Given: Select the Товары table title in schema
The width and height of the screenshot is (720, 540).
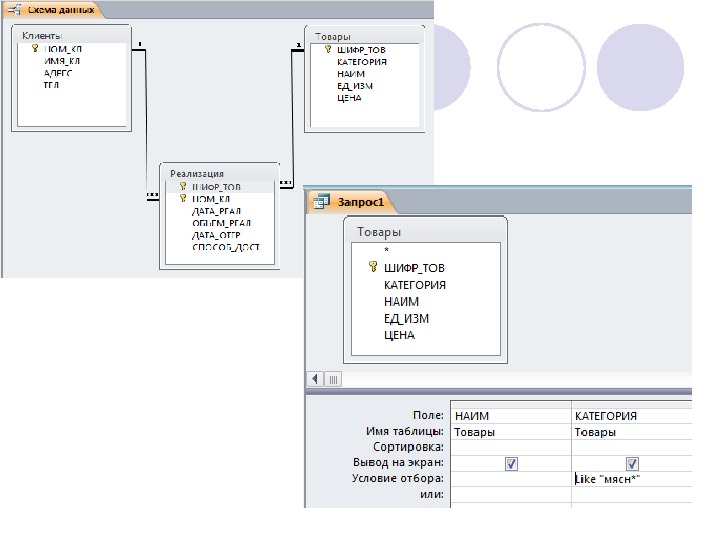Looking at the screenshot, I should [x=332, y=36].
